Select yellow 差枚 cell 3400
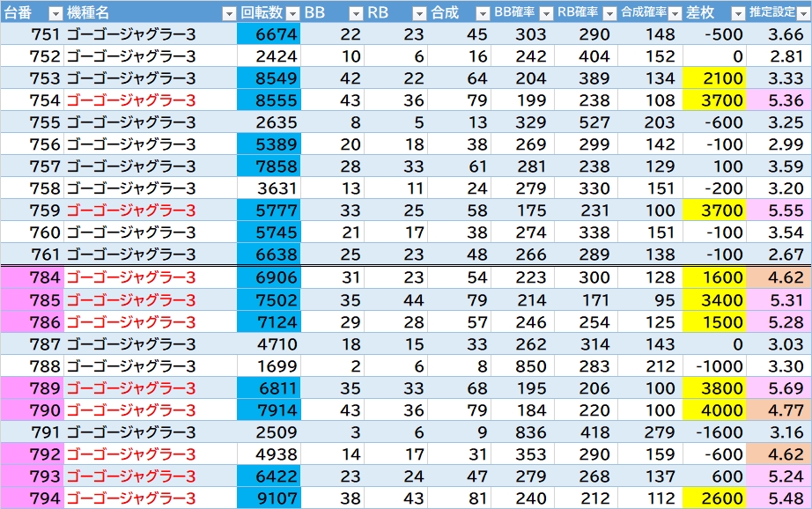This screenshot has height=509, width=812. click(714, 299)
